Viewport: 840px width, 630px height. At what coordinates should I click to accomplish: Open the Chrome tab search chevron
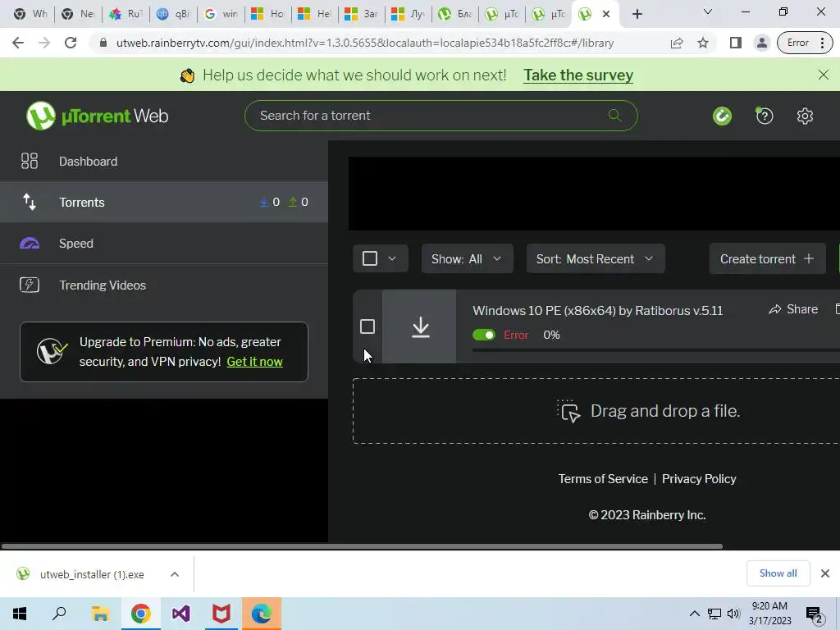coord(708,11)
